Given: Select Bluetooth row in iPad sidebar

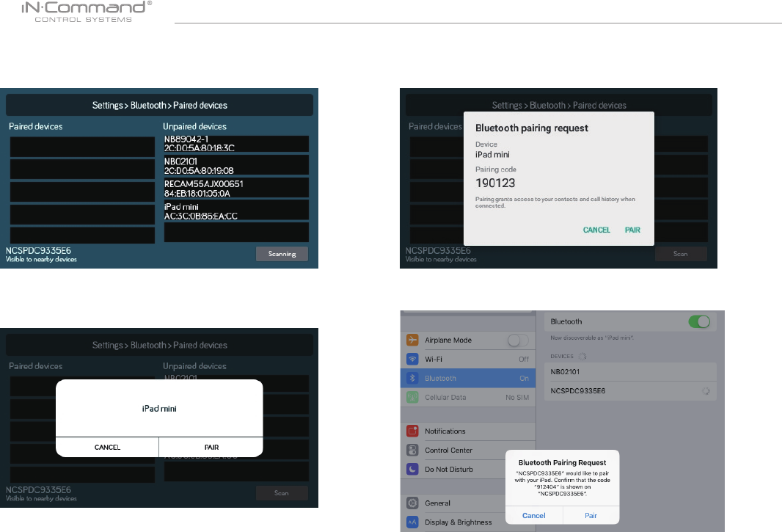Looking at the screenshot, I should pyautogui.click(x=468, y=379).
